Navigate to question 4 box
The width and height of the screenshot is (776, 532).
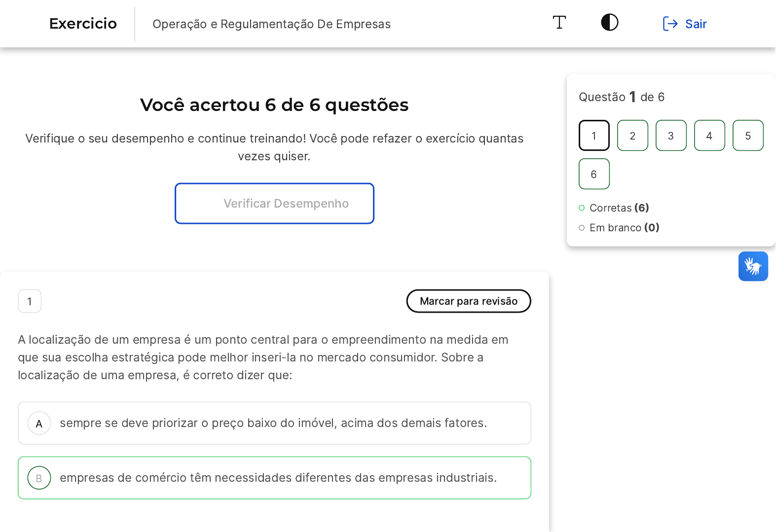[x=709, y=136]
